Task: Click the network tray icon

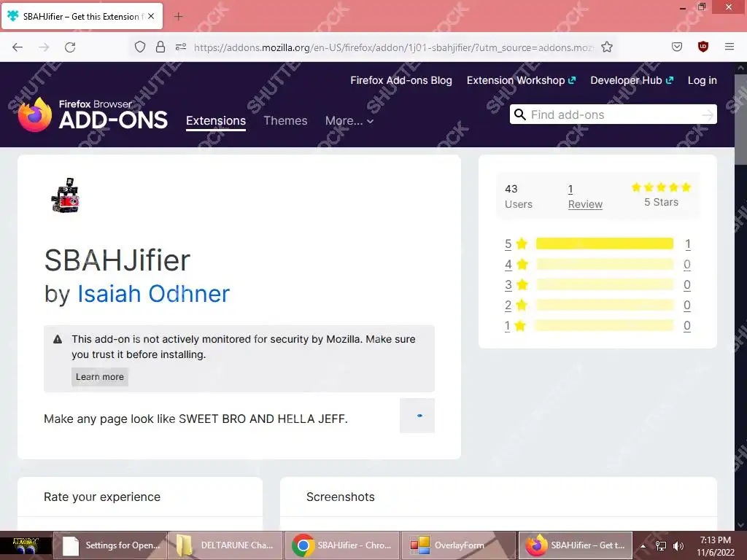Action: click(660, 545)
